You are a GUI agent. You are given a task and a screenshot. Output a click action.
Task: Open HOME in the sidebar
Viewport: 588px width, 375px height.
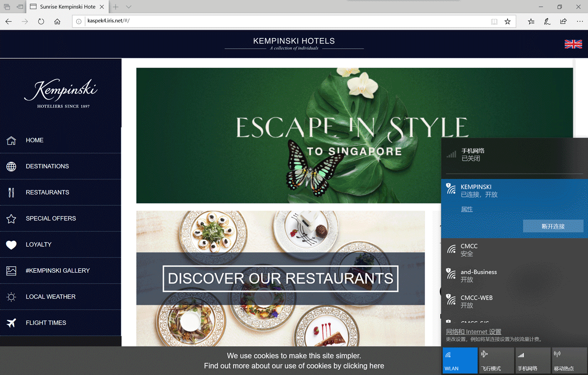(60, 140)
